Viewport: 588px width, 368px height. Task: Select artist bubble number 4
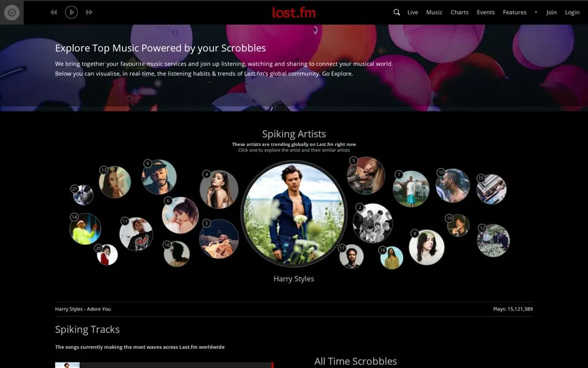[219, 189]
